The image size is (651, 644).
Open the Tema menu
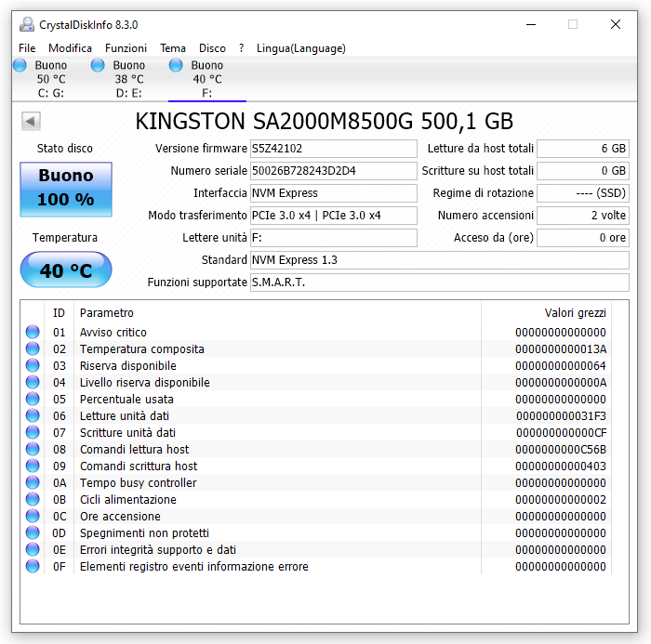pyautogui.click(x=173, y=48)
